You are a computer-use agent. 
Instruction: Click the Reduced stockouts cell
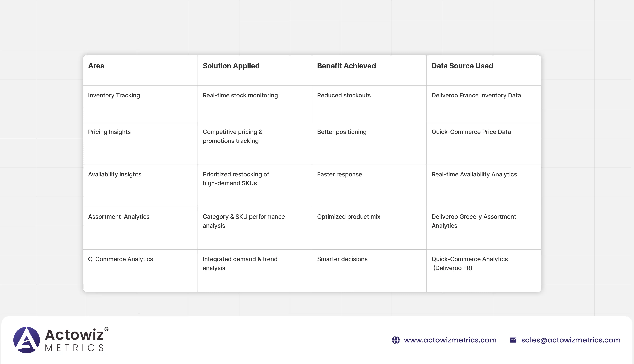coord(344,95)
